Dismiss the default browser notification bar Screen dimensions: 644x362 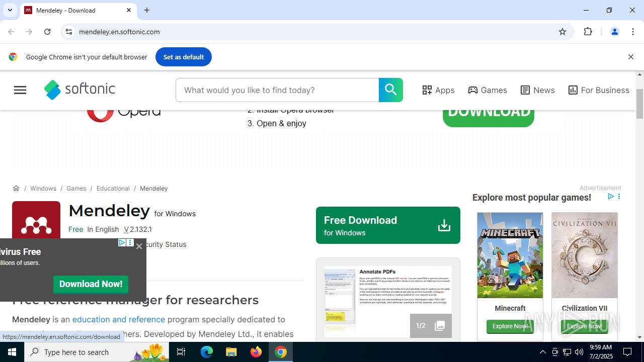(630, 57)
